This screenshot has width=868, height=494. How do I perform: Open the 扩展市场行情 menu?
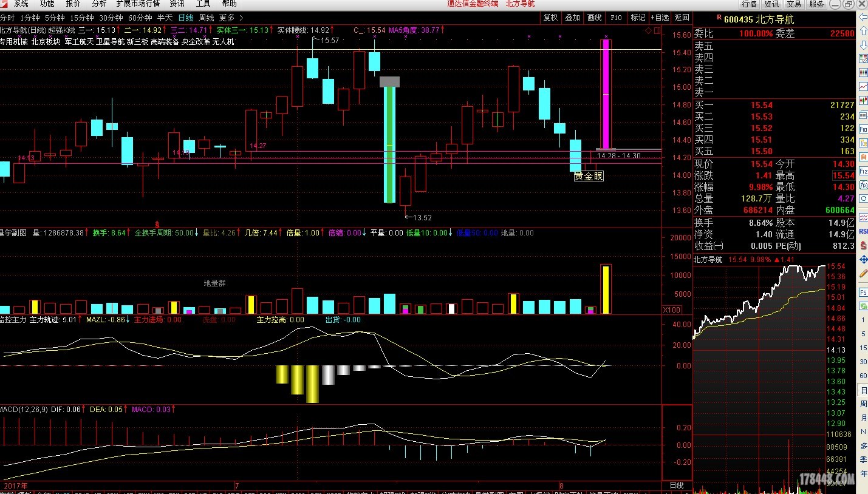point(138,4)
